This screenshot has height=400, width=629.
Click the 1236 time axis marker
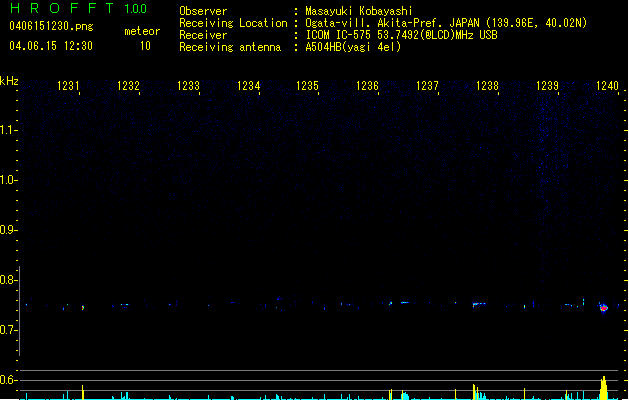click(367, 86)
